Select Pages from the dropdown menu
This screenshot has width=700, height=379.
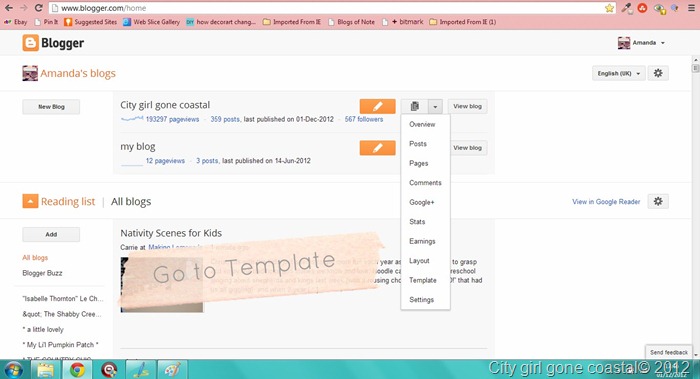click(x=418, y=163)
